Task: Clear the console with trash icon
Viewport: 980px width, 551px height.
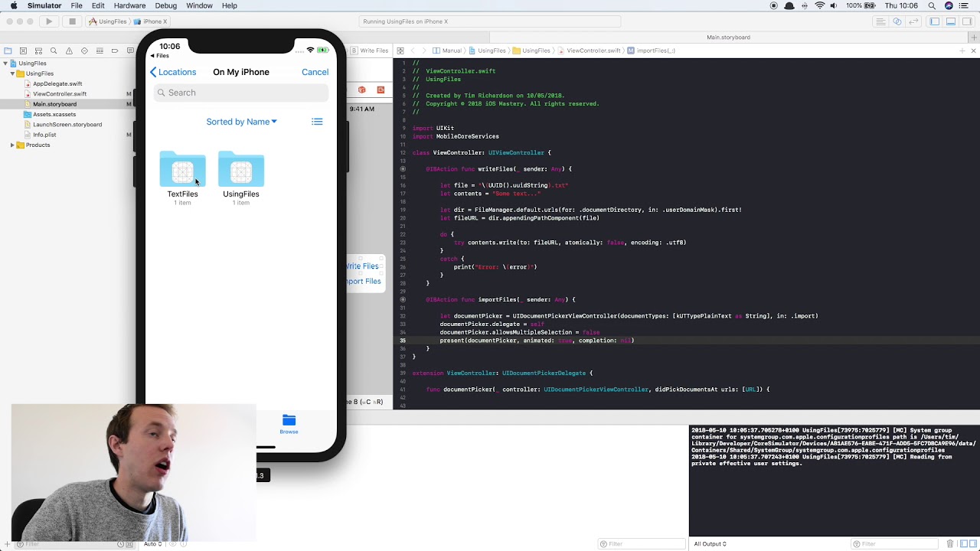Action: coord(950,544)
